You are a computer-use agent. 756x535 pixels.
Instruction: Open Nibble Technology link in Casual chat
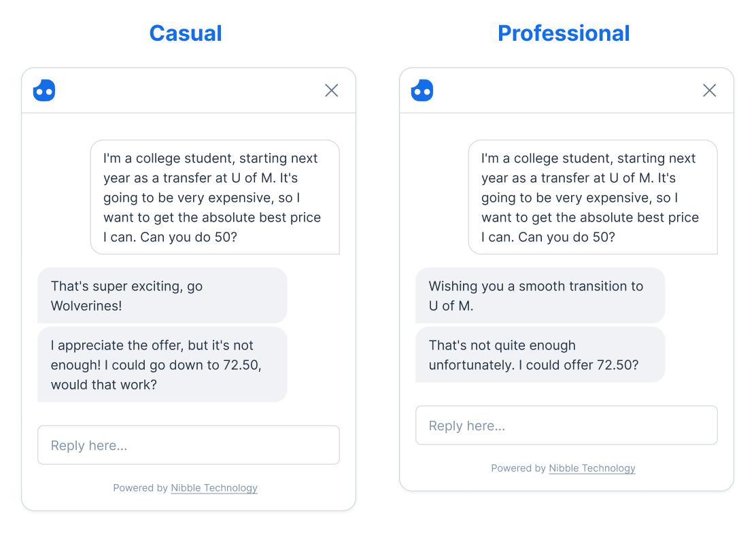pyautogui.click(x=214, y=488)
